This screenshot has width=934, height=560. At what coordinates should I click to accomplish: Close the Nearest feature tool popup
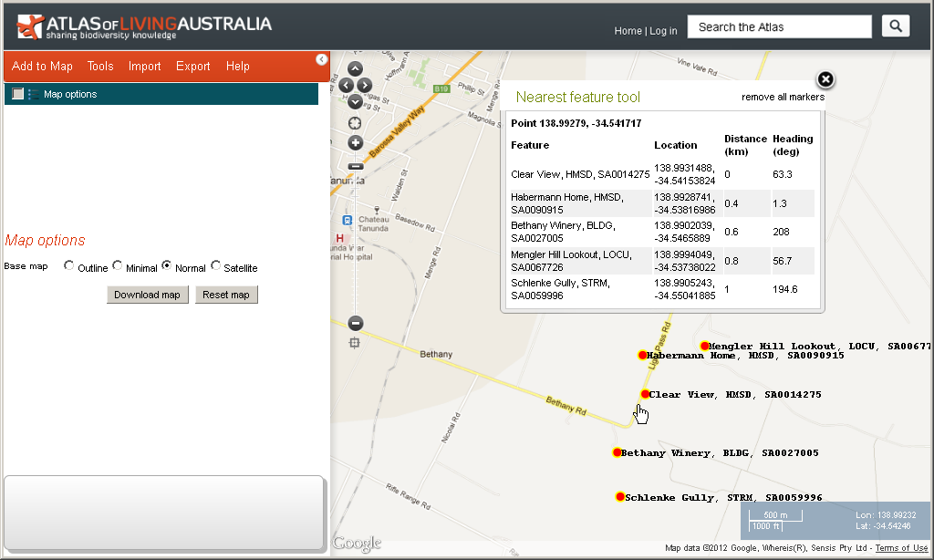pyautogui.click(x=825, y=79)
